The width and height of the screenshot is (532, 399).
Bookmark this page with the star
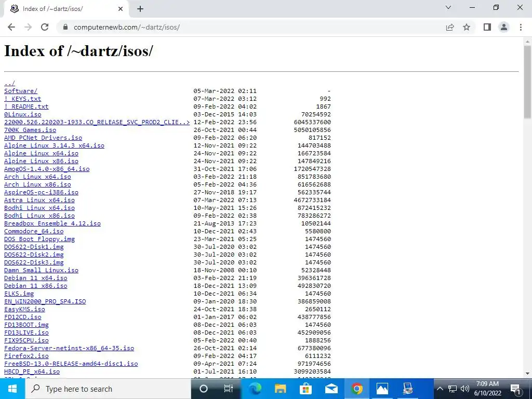pyautogui.click(x=467, y=27)
